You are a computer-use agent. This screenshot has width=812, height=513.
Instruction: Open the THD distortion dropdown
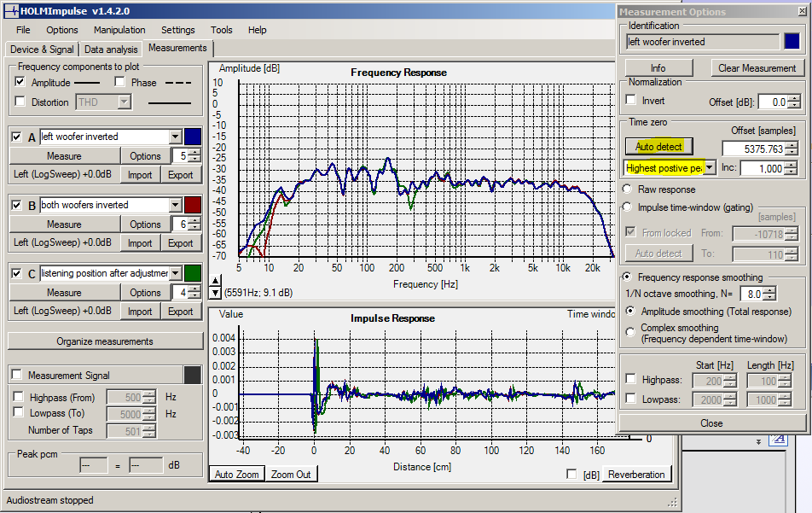125,102
